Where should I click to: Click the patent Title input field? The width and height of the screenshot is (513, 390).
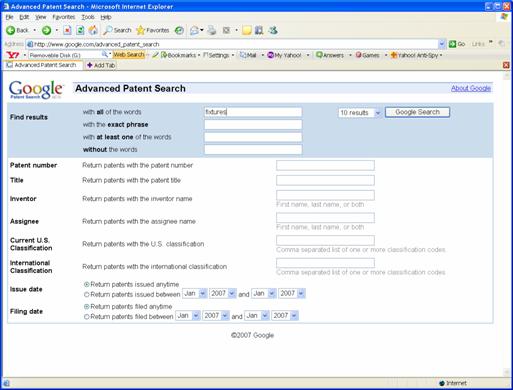click(325, 180)
